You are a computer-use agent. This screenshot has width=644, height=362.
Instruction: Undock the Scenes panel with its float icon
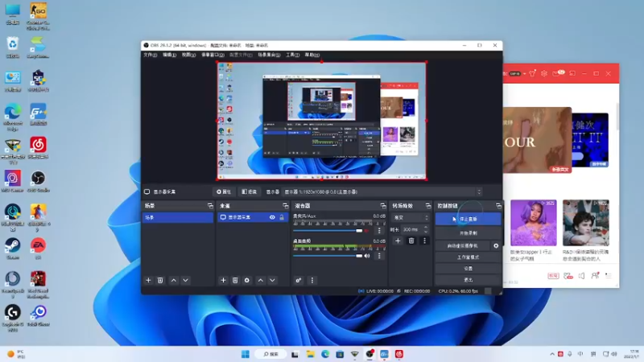point(210,206)
